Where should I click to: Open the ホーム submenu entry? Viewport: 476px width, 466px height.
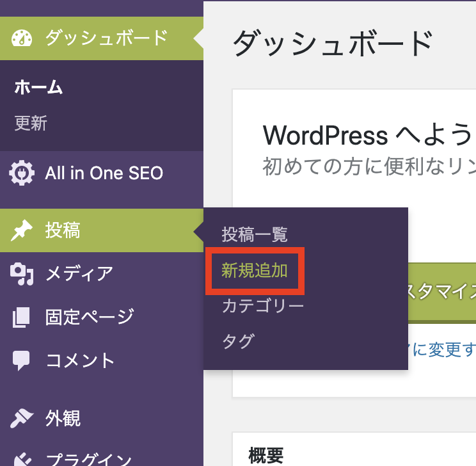[x=38, y=87]
